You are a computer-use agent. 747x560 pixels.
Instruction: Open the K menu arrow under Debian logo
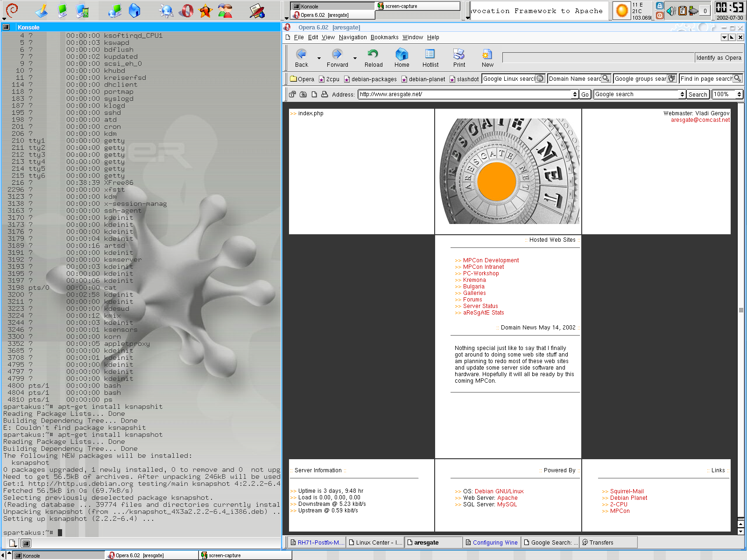point(4,19)
